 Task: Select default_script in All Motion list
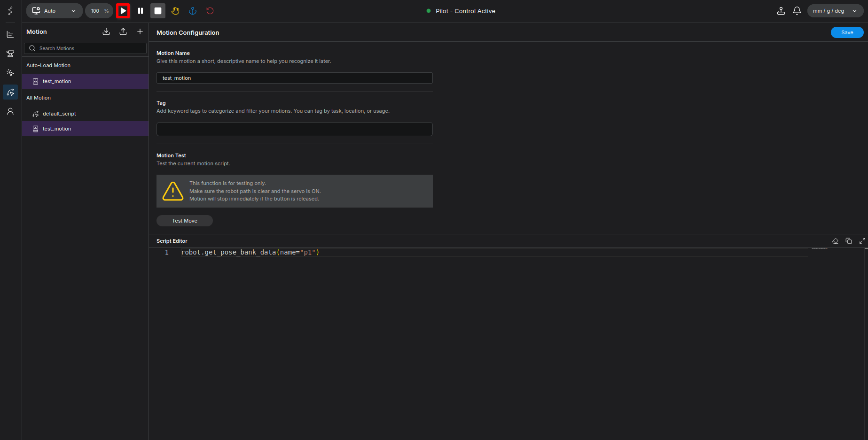point(59,114)
